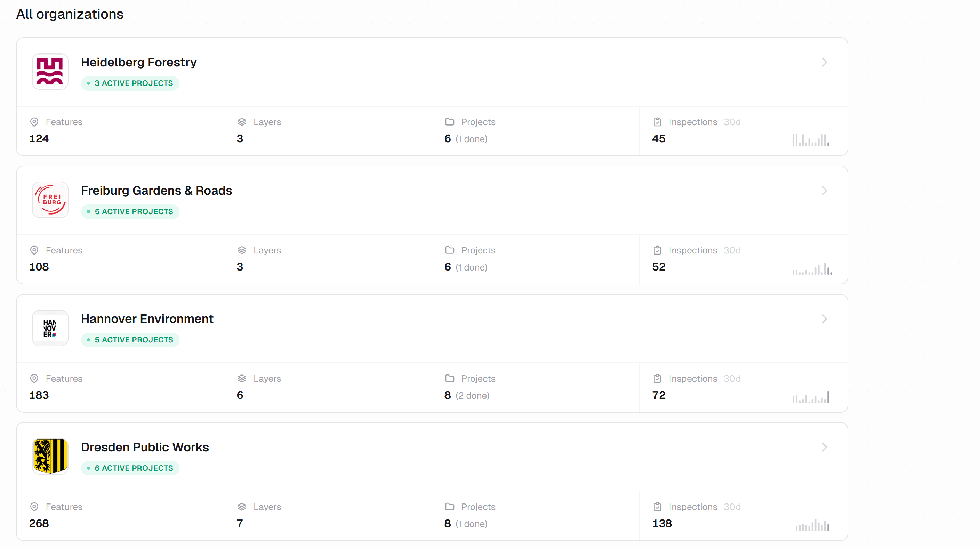Click Heidelberg's inspections sparkline chart
The image size is (980, 548).
pos(811,140)
